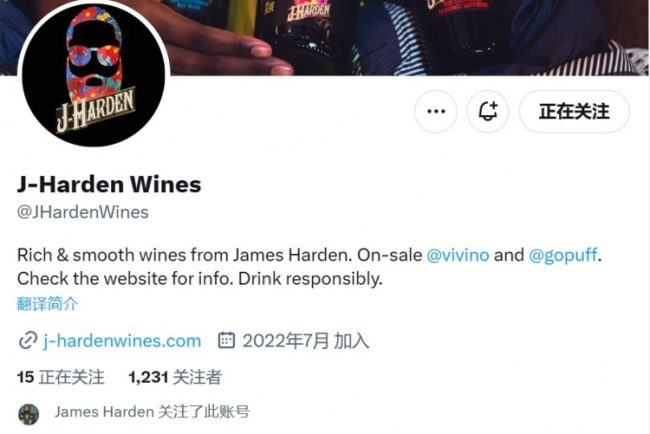Visit the @vivino mention in bio

click(458, 255)
